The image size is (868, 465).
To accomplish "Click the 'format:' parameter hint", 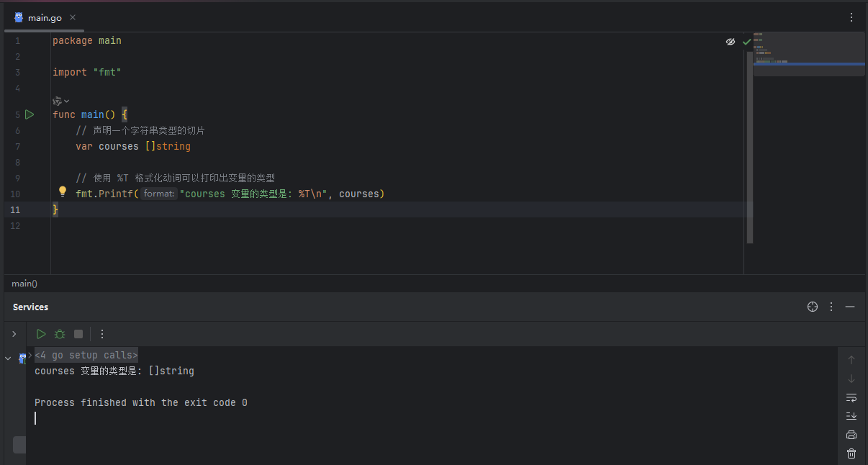I will pos(159,194).
